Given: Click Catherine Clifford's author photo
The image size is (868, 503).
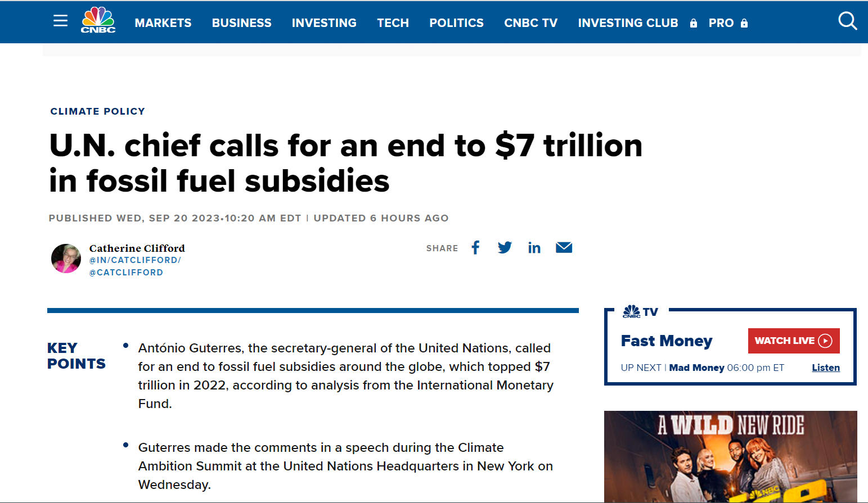Looking at the screenshot, I should [66, 259].
